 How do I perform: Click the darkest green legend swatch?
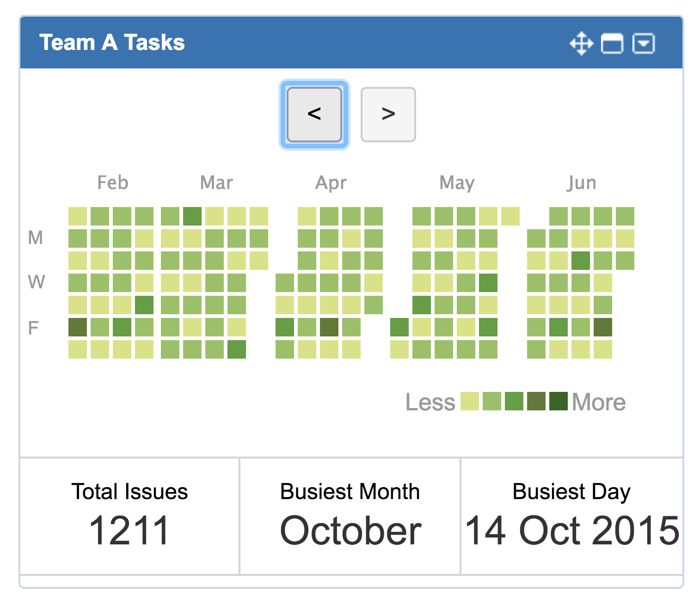pyautogui.click(x=559, y=401)
